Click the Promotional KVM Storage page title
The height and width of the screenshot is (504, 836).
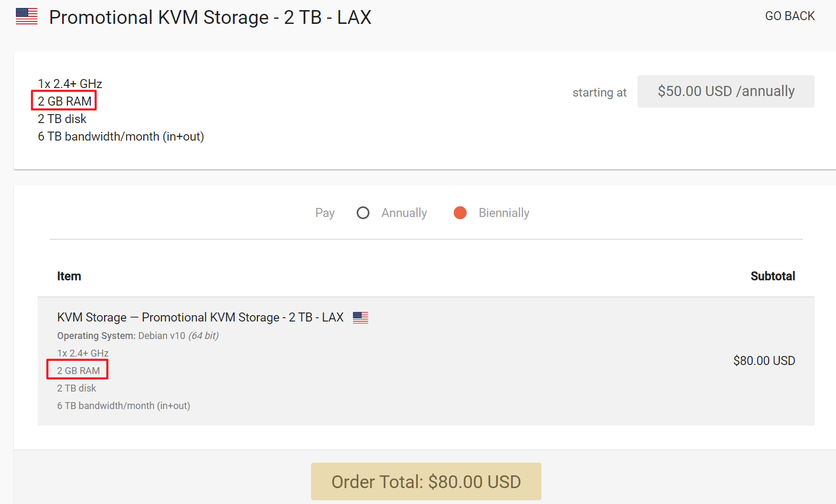click(x=210, y=18)
